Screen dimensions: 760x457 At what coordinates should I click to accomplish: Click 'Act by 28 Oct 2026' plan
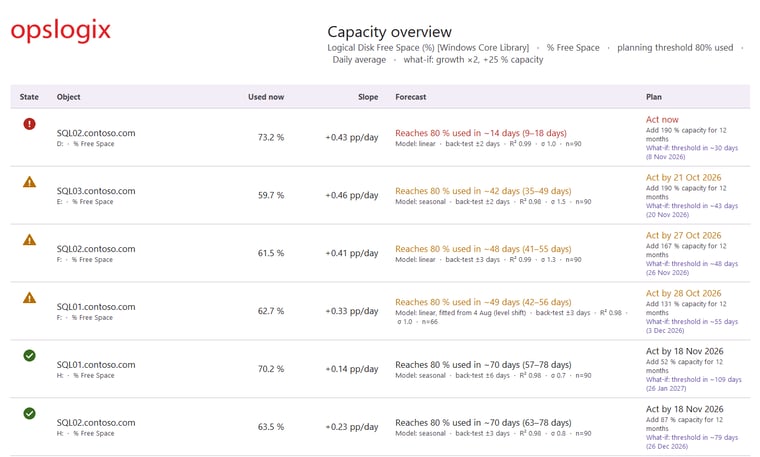pyautogui.click(x=683, y=293)
